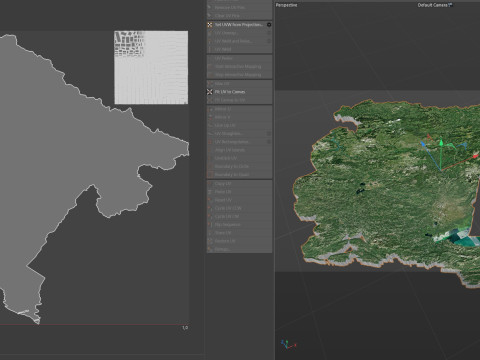Choose Boundary to Circle

(x=239, y=166)
